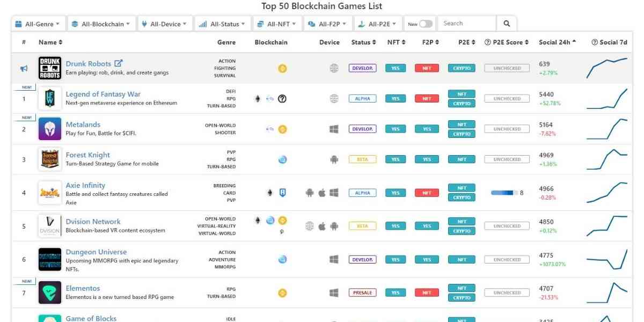Toggle the New games switch
Screen dimensions: 644x322
coord(426,24)
